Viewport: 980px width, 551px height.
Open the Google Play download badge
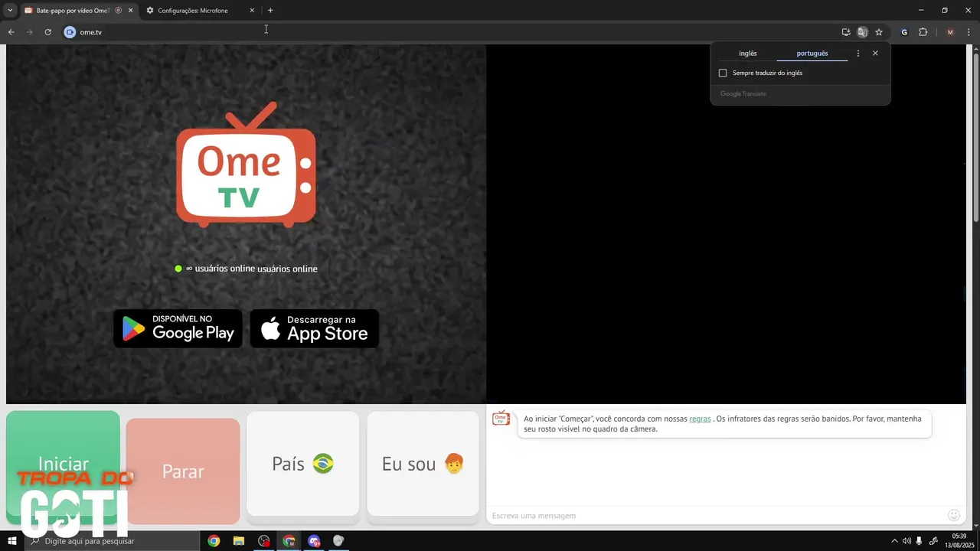pyautogui.click(x=178, y=328)
